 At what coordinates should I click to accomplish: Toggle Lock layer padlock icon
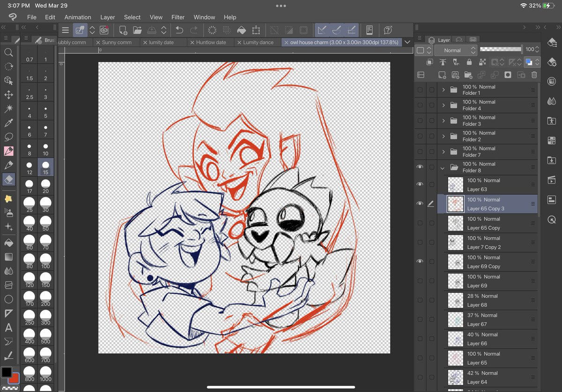(469, 62)
